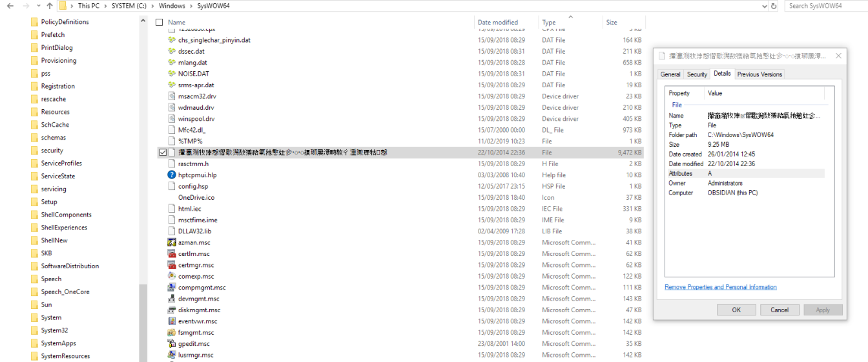Open recent locations dropdown arrow

tap(38, 6)
